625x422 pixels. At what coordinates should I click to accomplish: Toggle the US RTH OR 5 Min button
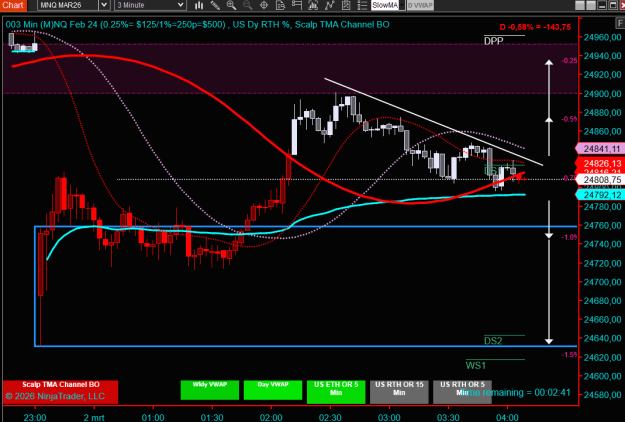[x=462, y=392]
